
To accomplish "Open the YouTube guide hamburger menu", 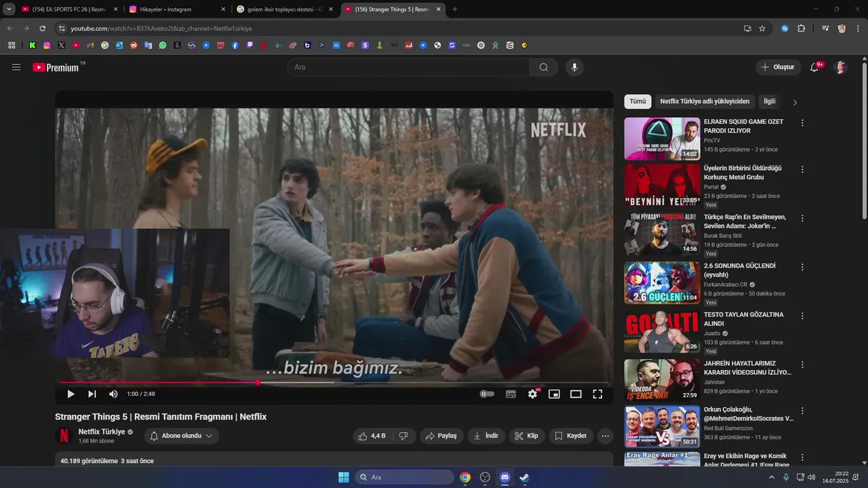I will [16, 67].
